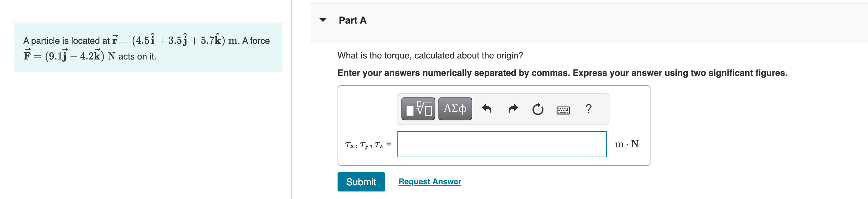This screenshot has width=868, height=199.
Task: Undo the last answer edit
Action: click(487, 109)
